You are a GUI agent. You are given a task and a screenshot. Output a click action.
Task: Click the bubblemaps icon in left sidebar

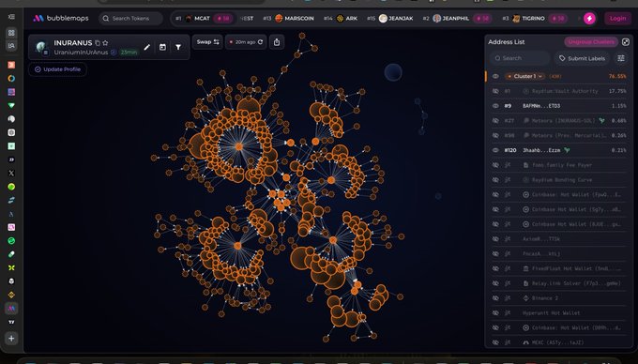11,309
